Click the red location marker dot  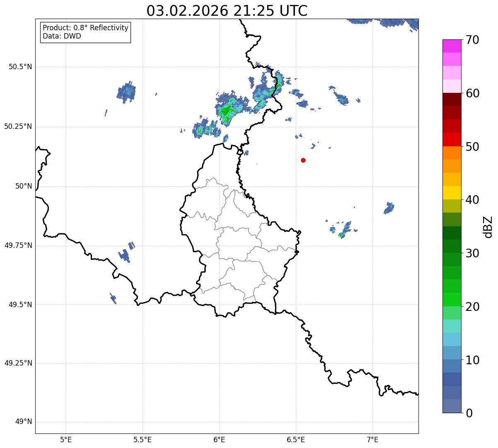coord(303,160)
